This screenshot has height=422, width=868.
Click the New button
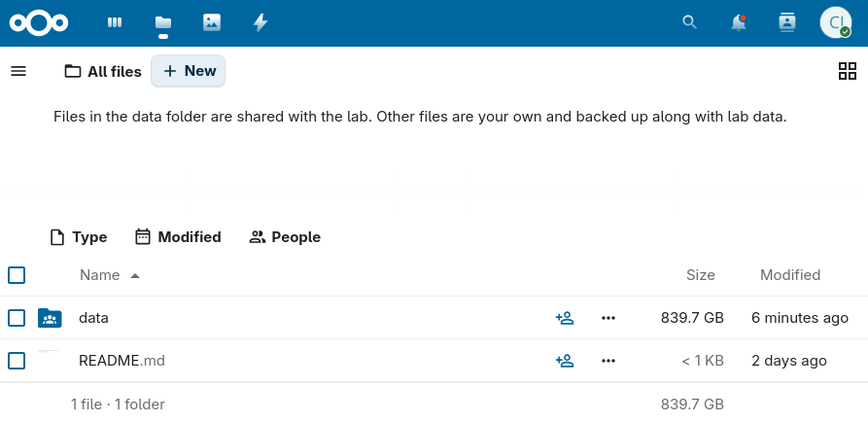pyautogui.click(x=189, y=71)
